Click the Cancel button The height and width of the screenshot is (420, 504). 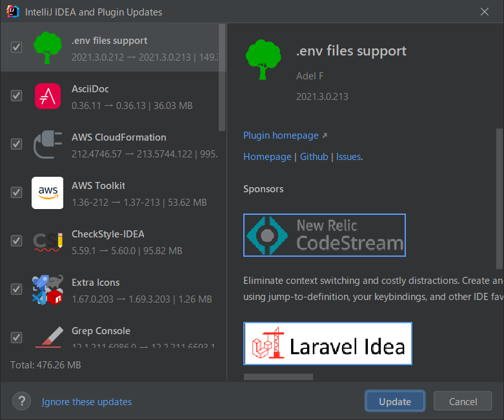tap(463, 401)
